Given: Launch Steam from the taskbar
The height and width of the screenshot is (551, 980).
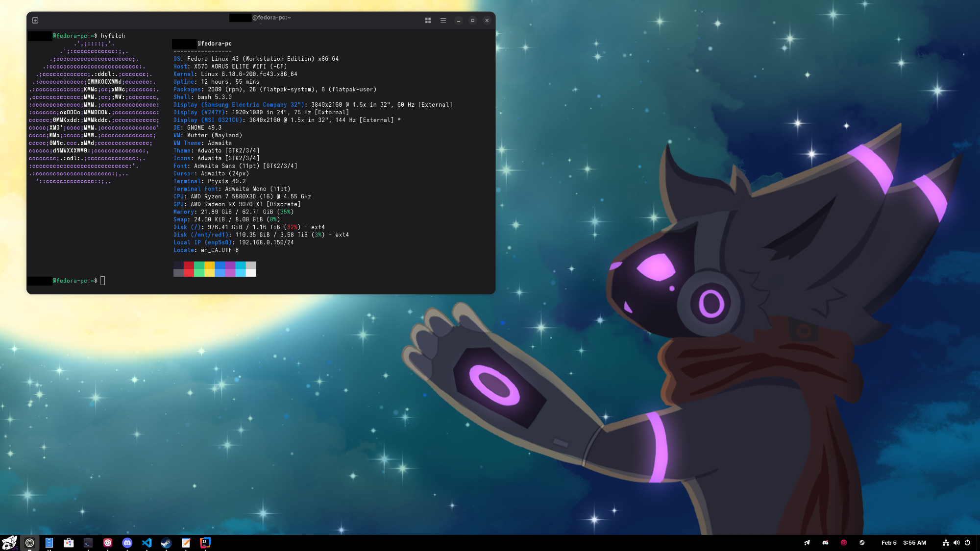Looking at the screenshot, I should [x=166, y=542].
